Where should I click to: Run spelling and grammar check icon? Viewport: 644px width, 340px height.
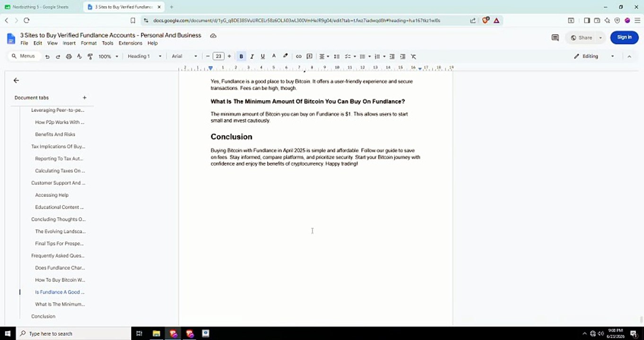79,57
